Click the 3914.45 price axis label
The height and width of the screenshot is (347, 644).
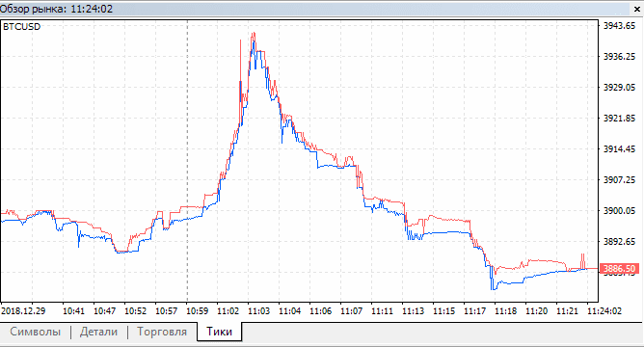pos(619,149)
